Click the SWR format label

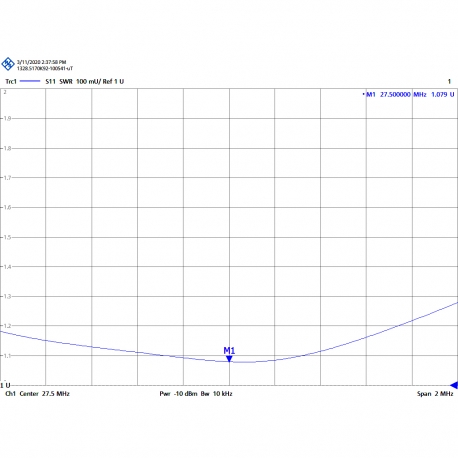click(66, 81)
